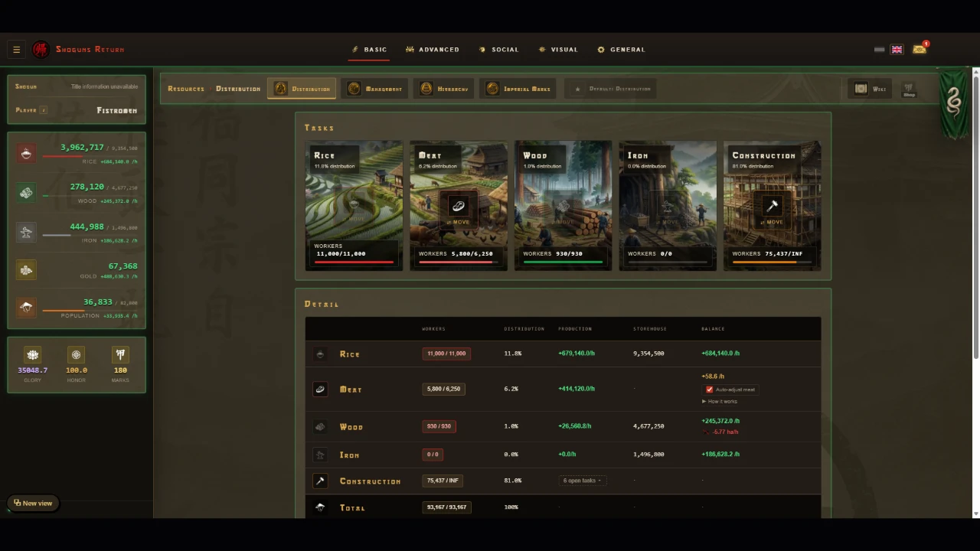Switch to the Basic tab
The width and height of the screenshot is (980, 551).
[370, 50]
